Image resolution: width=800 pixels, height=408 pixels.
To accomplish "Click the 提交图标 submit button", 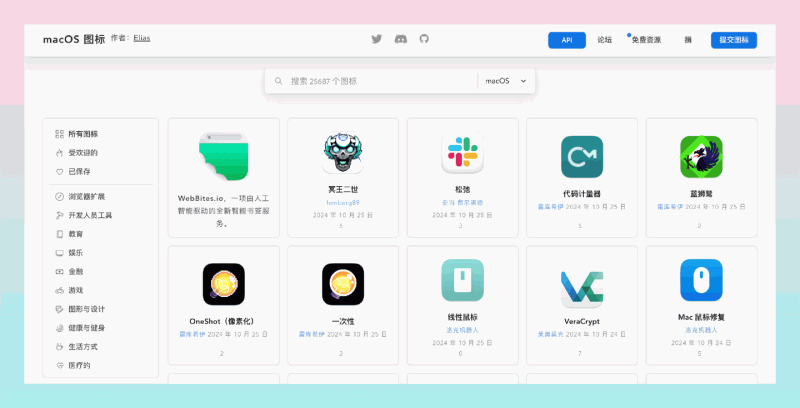I will click(x=734, y=40).
